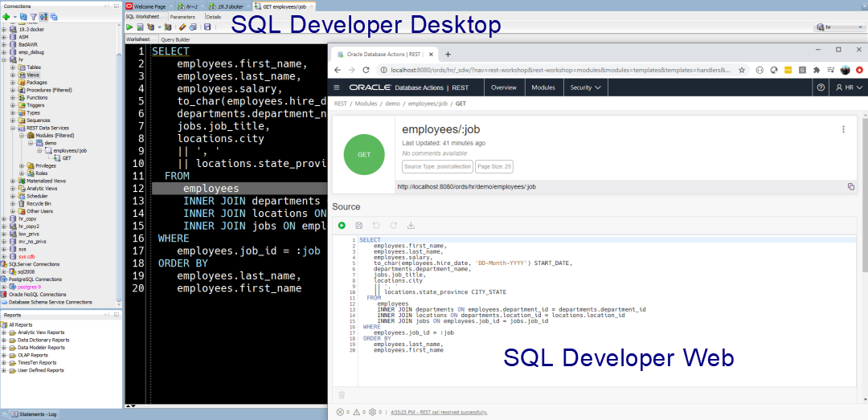Screen dimensions: 868x420
Task: Expand the hr_copy connection
Action: 5,218
